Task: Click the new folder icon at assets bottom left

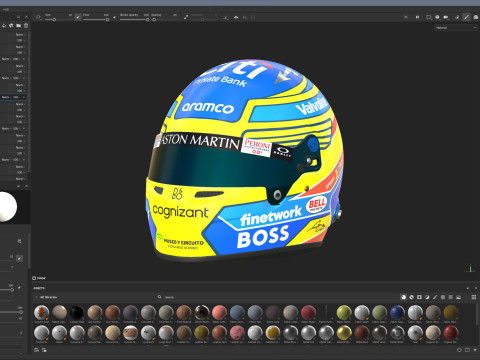Action: coord(44,350)
